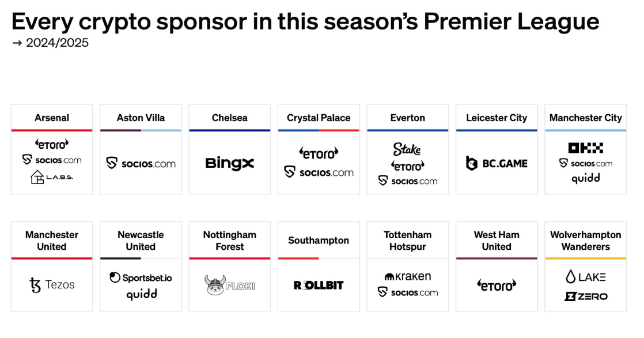Click the eToro logo under West Ham United
644x338 pixels.
point(497,285)
